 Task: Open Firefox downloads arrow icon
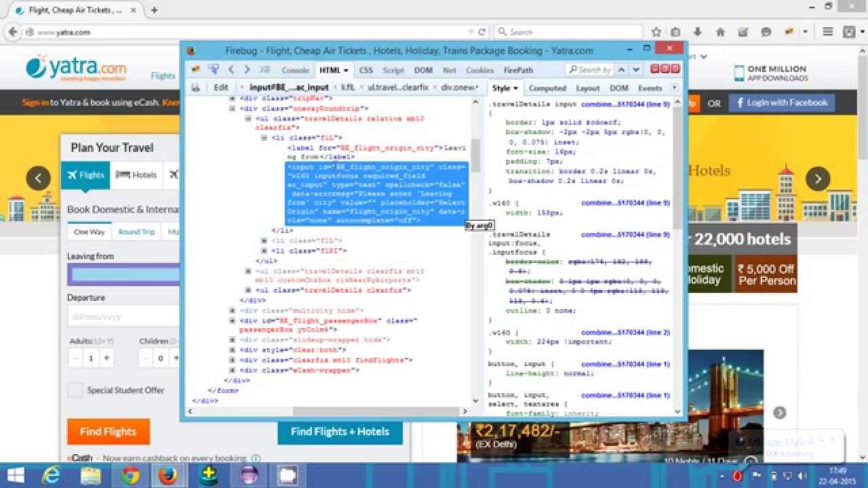pyautogui.click(x=697, y=32)
